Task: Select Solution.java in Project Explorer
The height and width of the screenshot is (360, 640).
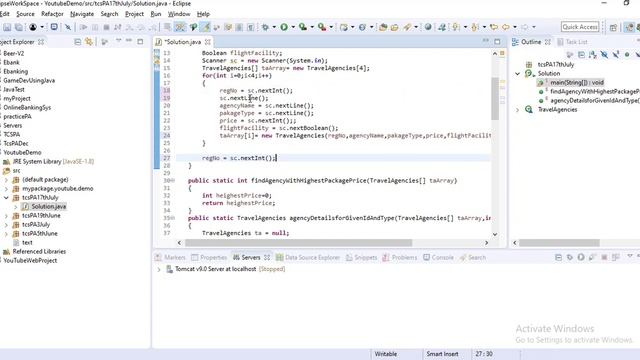Action: 49,207
